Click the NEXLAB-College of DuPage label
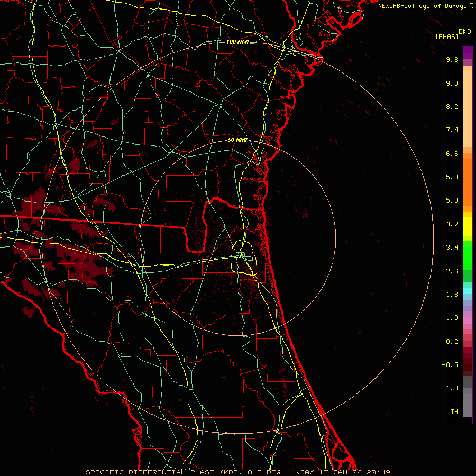This screenshot has height=476, width=476. click(423, 6)
